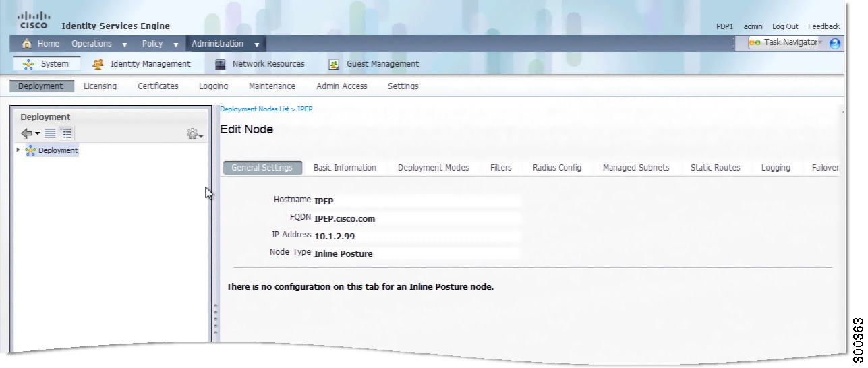Click the Guest Management icon
Image resolution: width=868 pixels, height=368 pixels.
pos(334,65)
